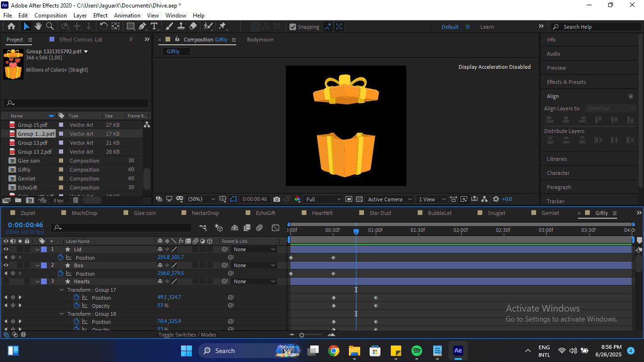
Task: Hide the Lid layer visibility eye
Action: (6, 249)
